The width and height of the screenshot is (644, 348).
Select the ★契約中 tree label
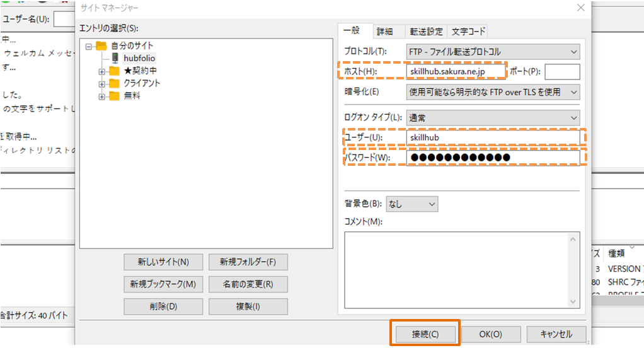[x=140, y=71]
